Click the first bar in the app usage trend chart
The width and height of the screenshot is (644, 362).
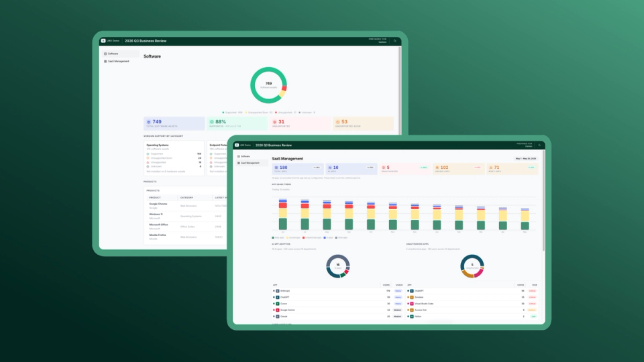[x=283, y=214]
